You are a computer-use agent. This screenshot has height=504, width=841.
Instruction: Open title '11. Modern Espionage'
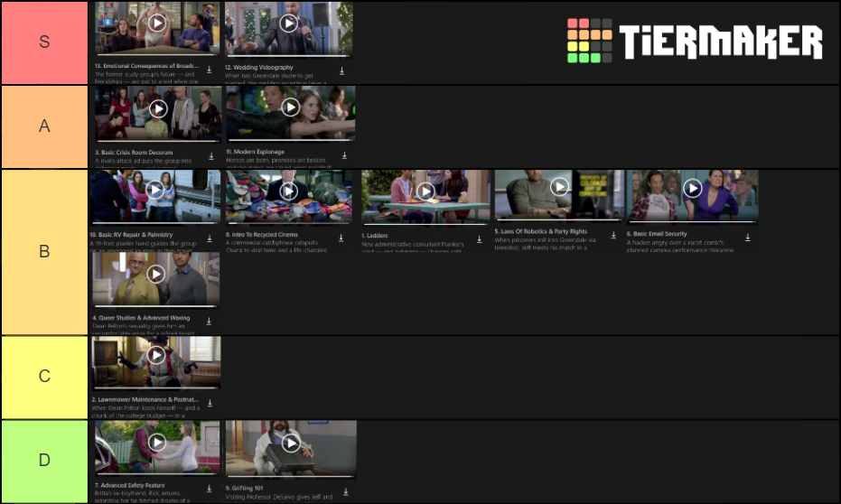click(256, 152)
